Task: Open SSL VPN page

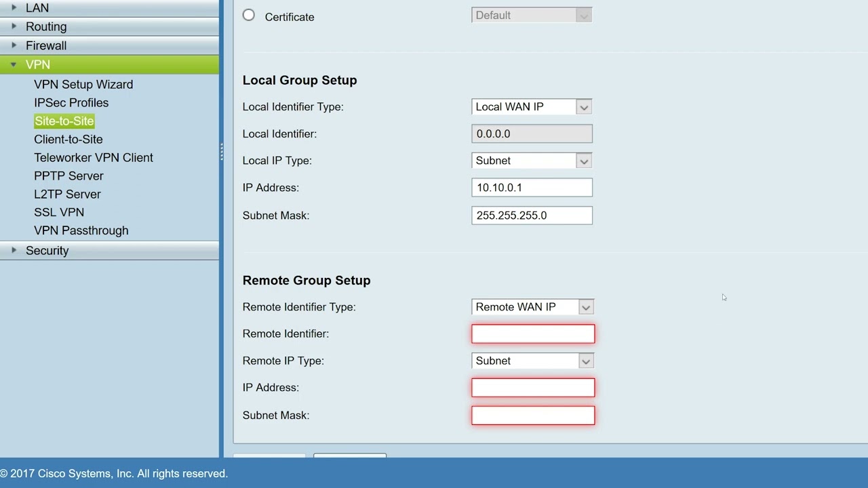Action: pos(59,212)
